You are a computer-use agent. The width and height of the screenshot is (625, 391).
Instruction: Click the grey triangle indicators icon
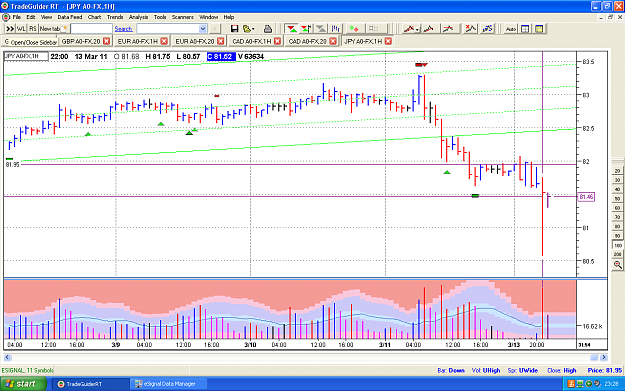321,29
